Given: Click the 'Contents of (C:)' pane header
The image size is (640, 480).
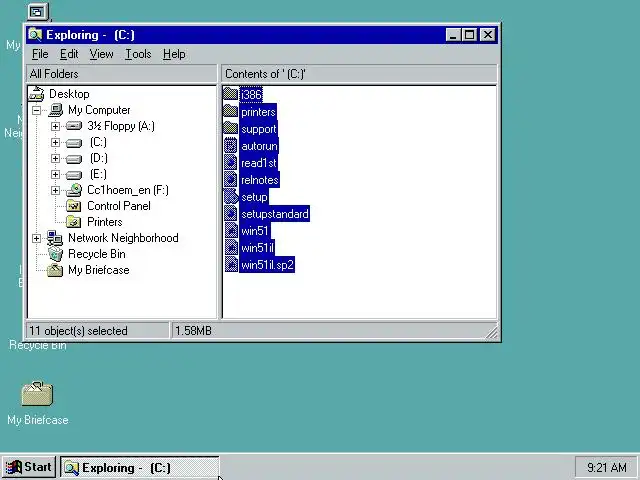Looking at the screenshot, I should (359, 74).
